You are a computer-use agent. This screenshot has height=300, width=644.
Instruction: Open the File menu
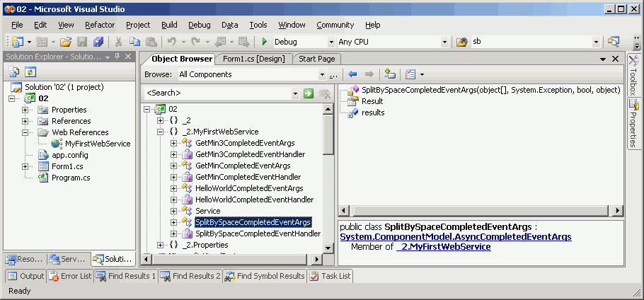[x=17, y=25]
